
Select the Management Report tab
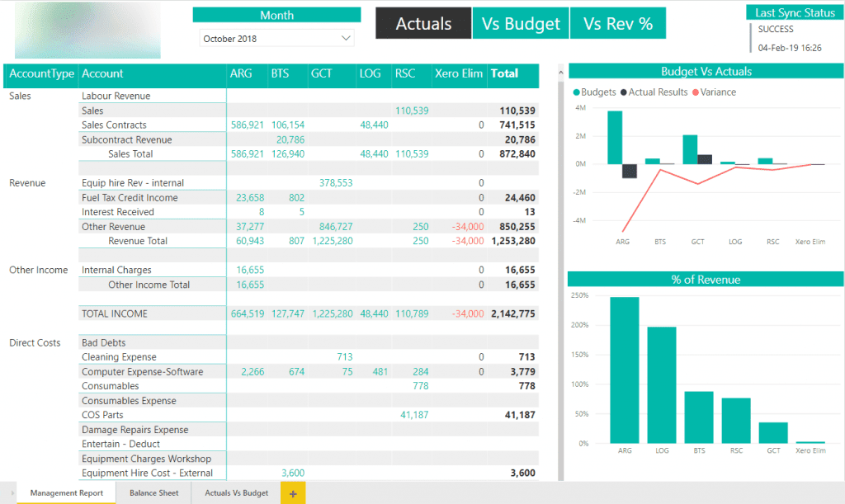(66, 492)
